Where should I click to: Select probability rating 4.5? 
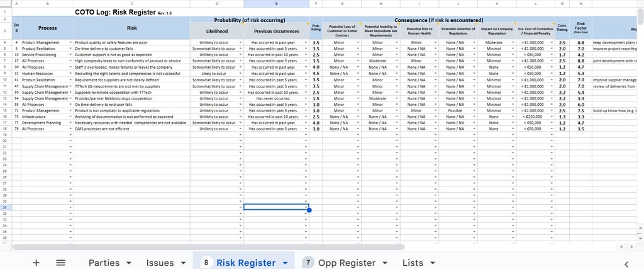tap(316, 74)
